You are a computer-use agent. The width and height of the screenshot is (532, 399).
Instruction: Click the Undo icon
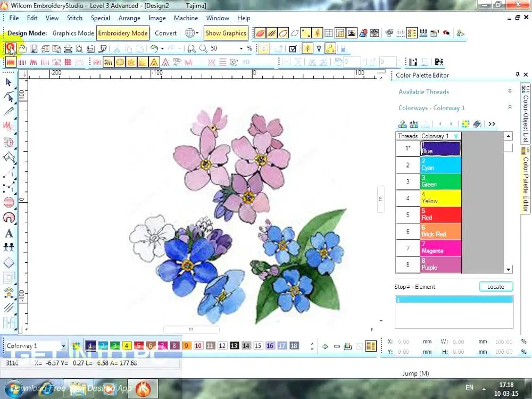click(x=154, y=48)
